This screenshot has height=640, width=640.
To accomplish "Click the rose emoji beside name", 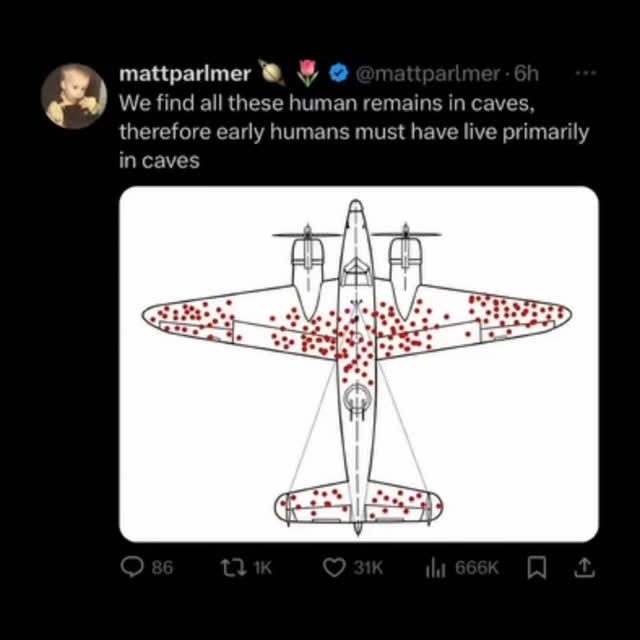I will (307, 72).
